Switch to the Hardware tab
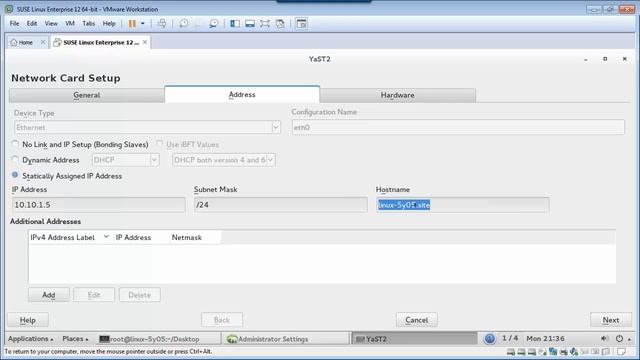640x360 pixels. tap(398, 95)
